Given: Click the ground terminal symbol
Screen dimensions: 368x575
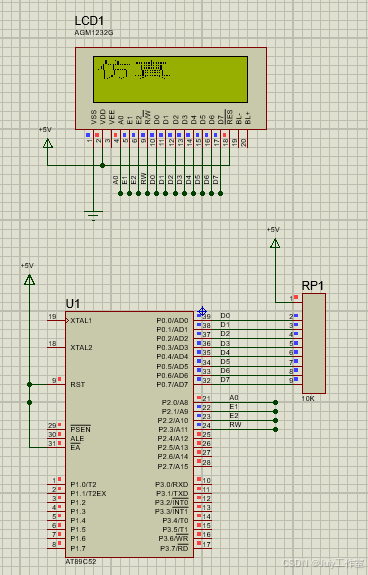Looking at the screenshot, I should pyautogui.click(x=93, y=215).
